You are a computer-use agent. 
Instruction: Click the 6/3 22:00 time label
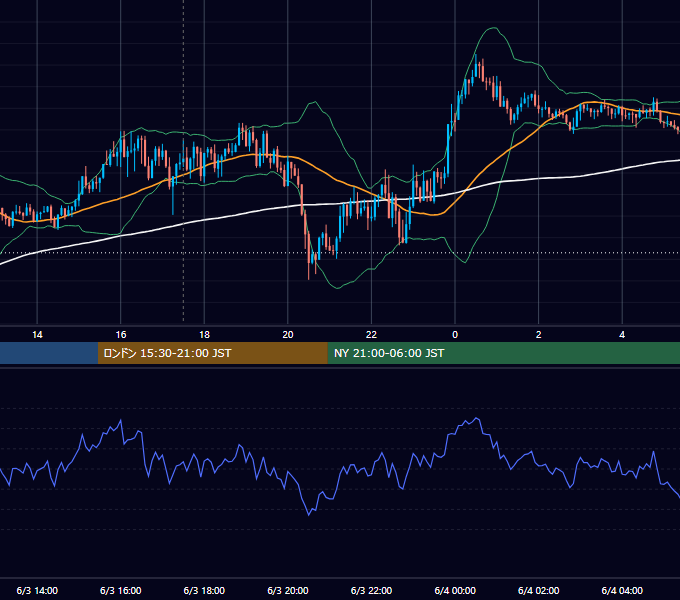[x=371, y=590]
